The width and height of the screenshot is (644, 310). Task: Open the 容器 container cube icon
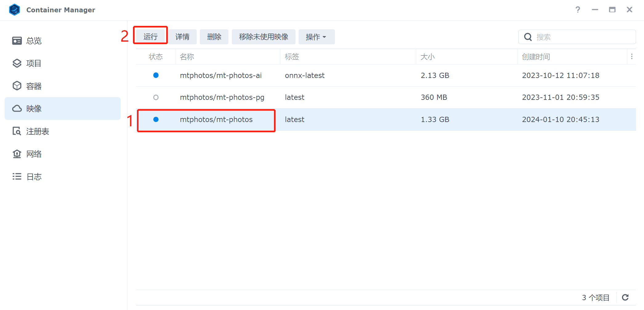pos(17,86)
